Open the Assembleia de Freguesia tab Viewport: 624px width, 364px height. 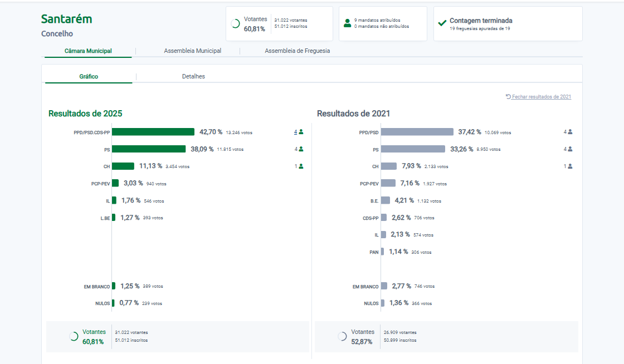click(x=297, y=51)
